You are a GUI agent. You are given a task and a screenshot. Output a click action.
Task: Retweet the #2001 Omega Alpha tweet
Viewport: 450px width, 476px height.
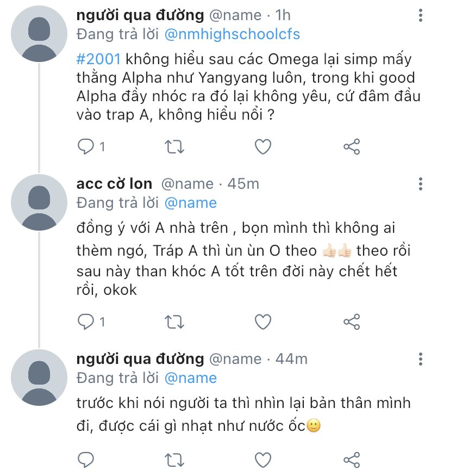174,147
